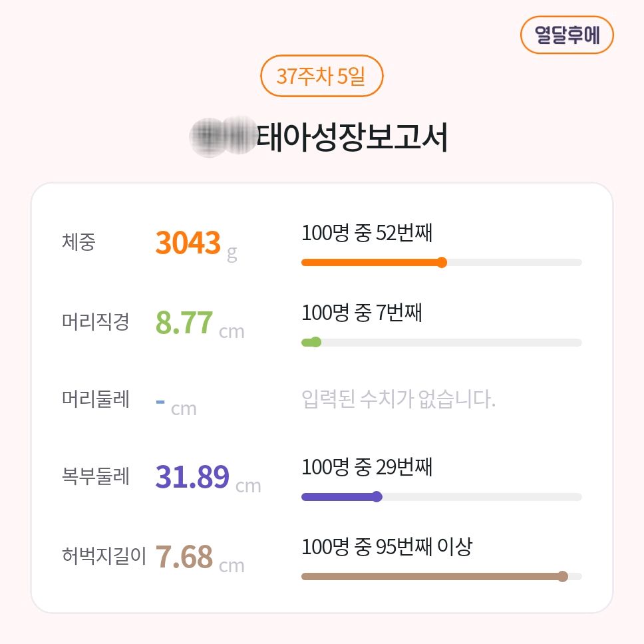
Task: Click the 3043 g weight value
Action: 196,244
